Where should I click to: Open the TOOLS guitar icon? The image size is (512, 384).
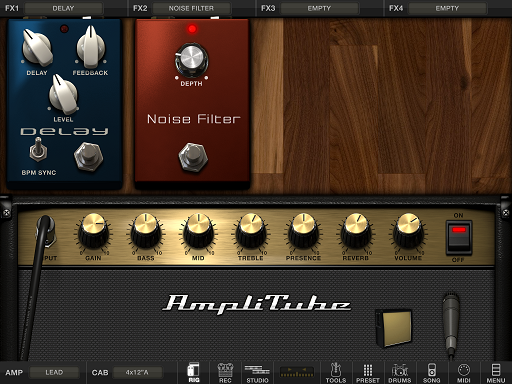(x=336, y=373)
